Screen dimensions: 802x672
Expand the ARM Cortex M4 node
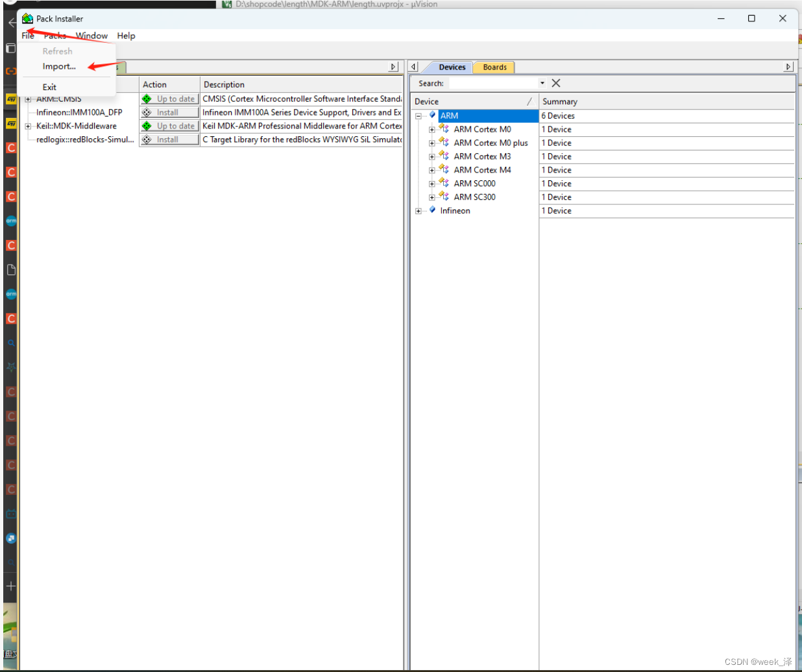coord(432,171)
